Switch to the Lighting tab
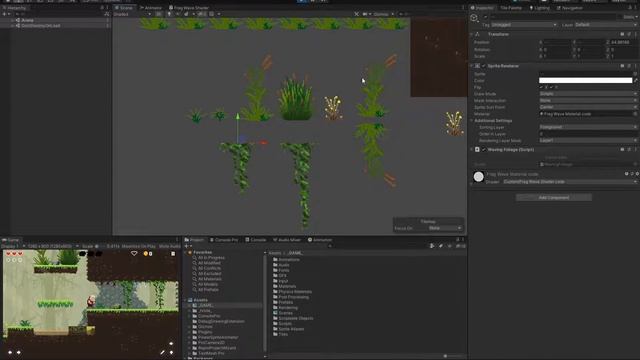 [540, 8]
